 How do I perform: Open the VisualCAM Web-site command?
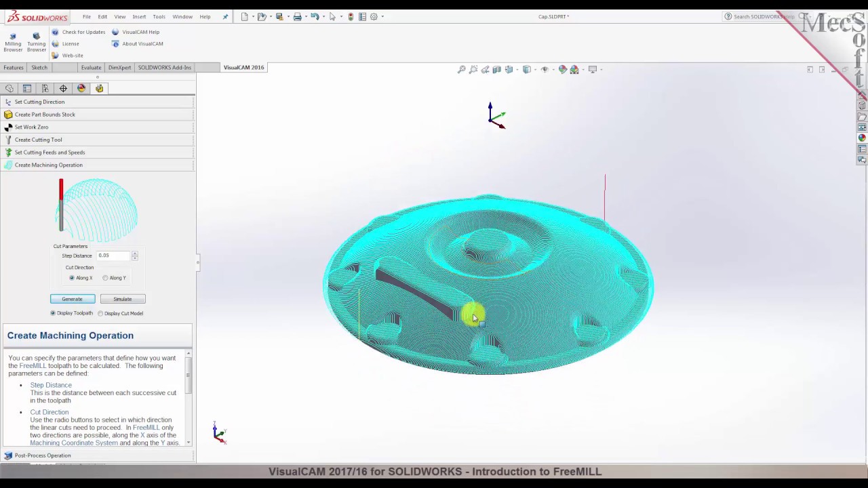[x=67, y=56]
